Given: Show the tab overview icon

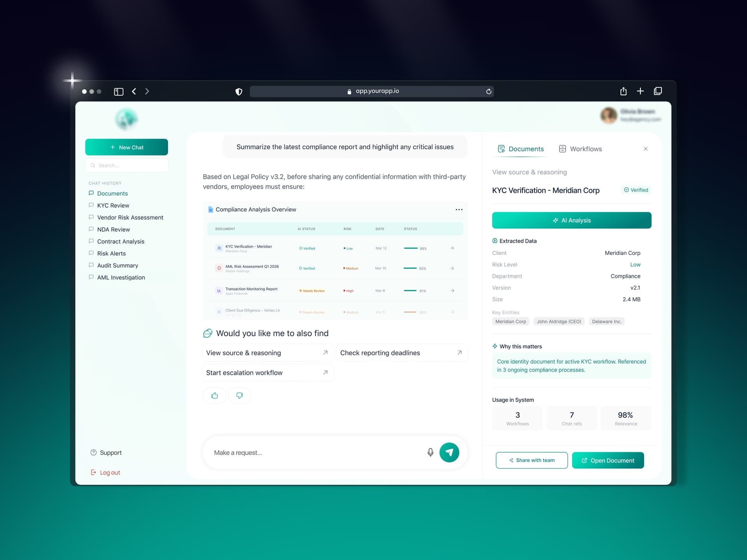Looking at the screenshot, I should coord(658,91).
